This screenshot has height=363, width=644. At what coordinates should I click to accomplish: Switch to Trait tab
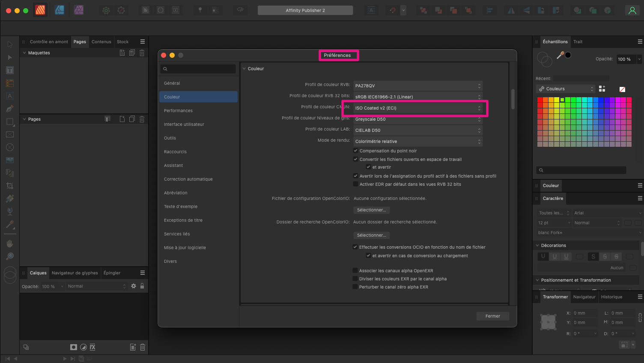[x=578, y=42]
